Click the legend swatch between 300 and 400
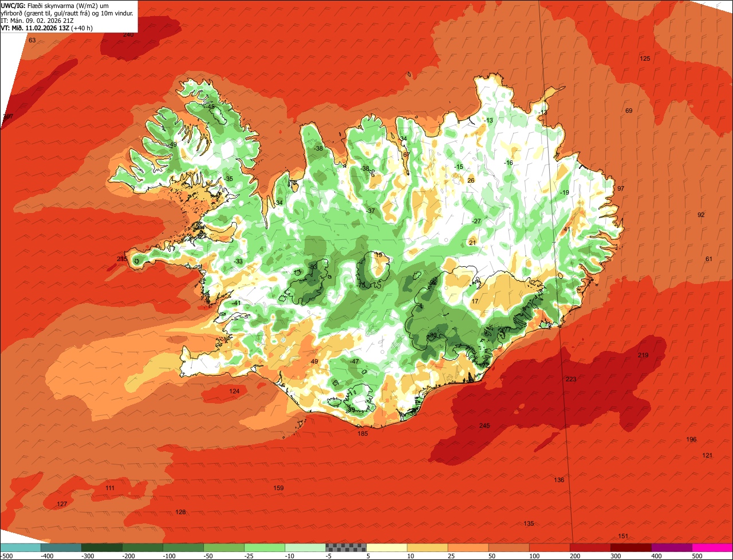733x560 pixels. click(631, 547)
